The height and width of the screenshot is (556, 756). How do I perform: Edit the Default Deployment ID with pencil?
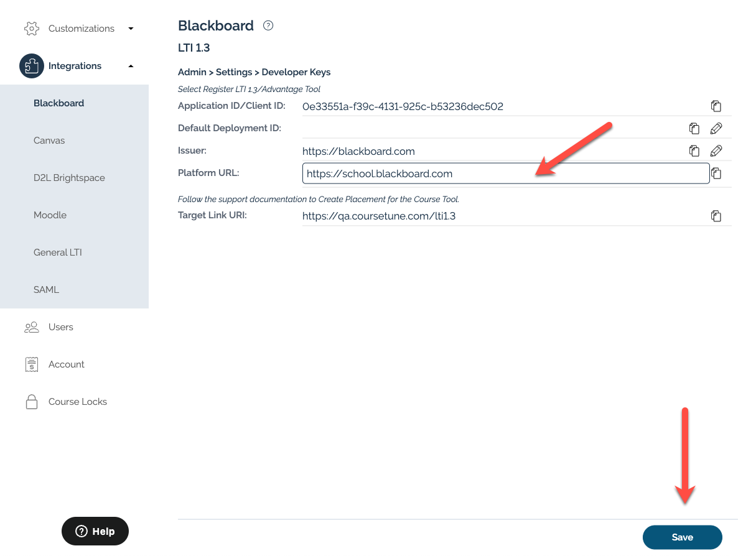(716, 129)
